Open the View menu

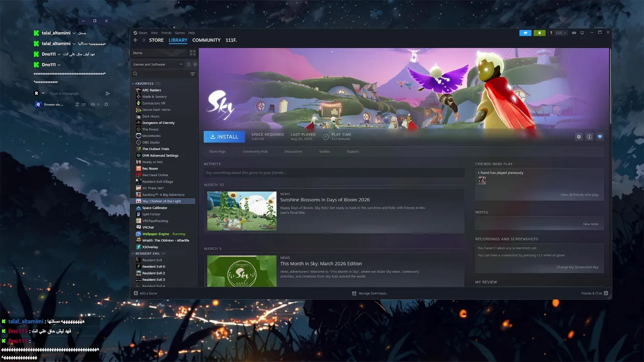(154, 33)
